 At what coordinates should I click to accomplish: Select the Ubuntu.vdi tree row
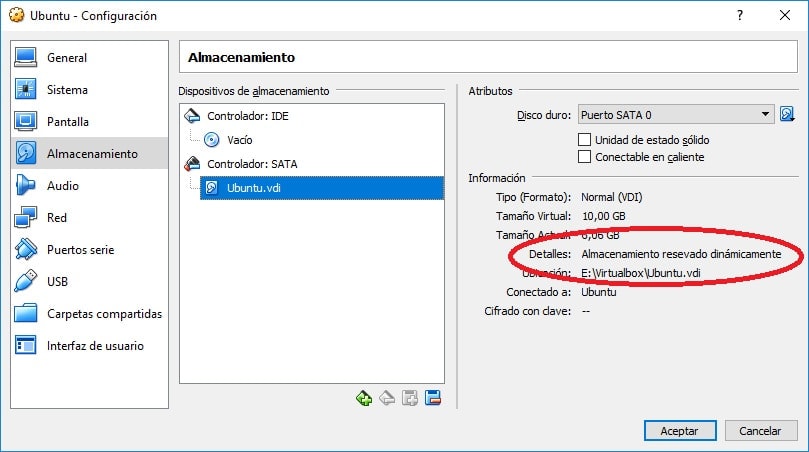click(321, 187)
